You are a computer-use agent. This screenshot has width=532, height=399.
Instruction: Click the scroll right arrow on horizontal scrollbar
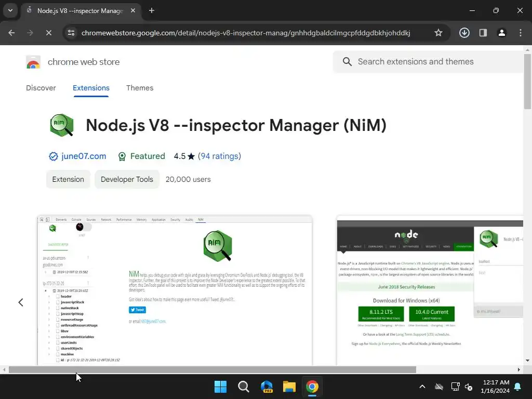(x=519, y=369)
